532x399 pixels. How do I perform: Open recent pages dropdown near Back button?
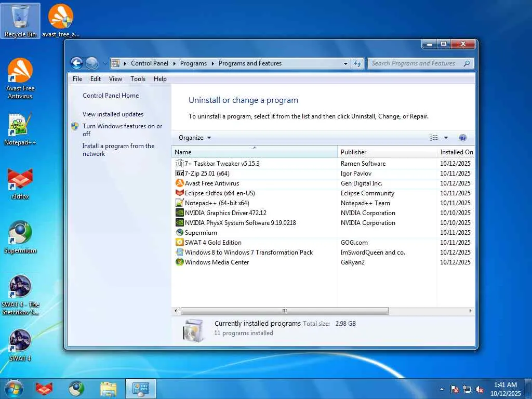tap(105, 63)
